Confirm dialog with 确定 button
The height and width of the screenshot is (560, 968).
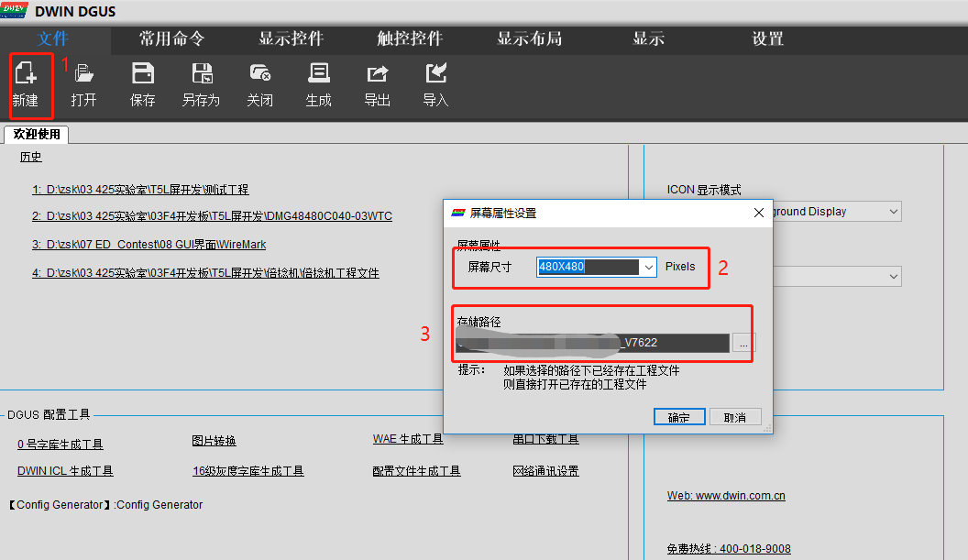[x=679, y=417]
